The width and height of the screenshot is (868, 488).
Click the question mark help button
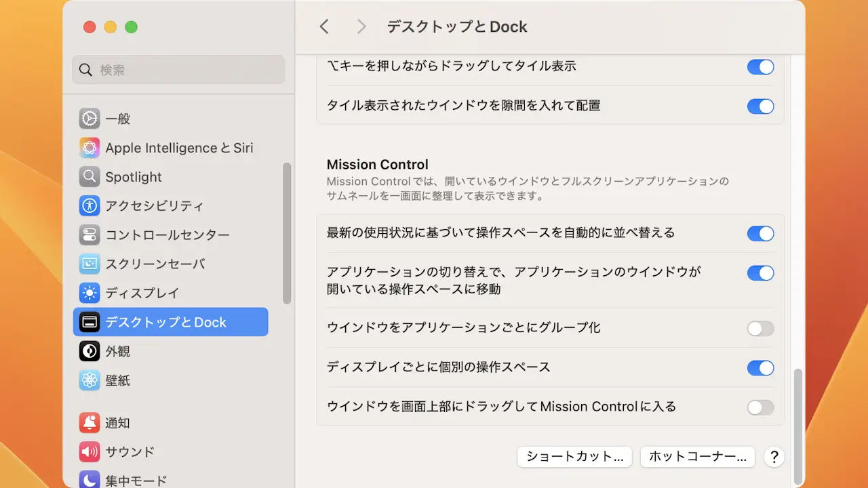(x=774, y=457)
